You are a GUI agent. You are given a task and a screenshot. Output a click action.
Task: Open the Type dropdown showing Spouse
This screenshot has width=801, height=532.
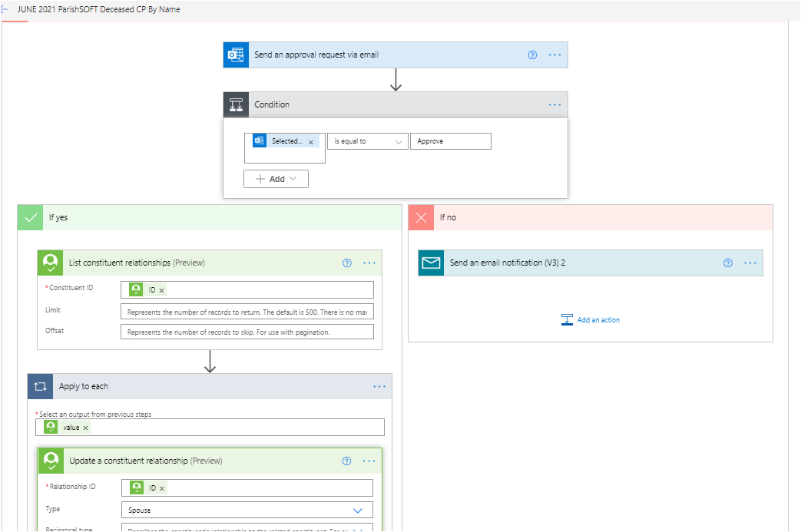(x=247, y=510)
